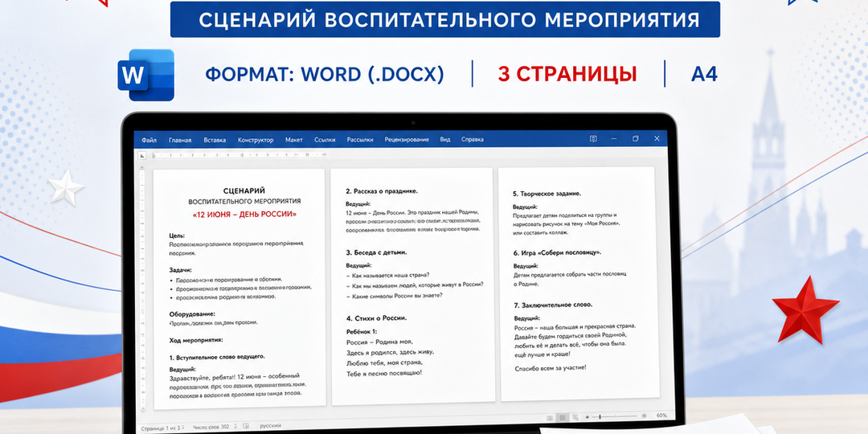Click ВОСПИТАТЕЛЬНОГО МЕРОПРИЯТИЯ subtitle on page one
The image size is (868, 434).
(x=244, y=201)
